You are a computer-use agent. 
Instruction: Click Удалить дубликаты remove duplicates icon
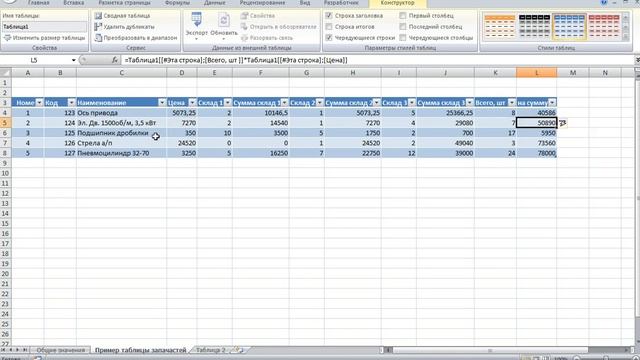click(x=98, y=27)
